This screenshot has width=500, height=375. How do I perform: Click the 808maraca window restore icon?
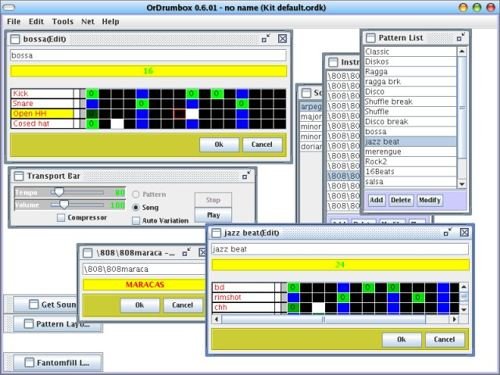(x=186, y=252)
